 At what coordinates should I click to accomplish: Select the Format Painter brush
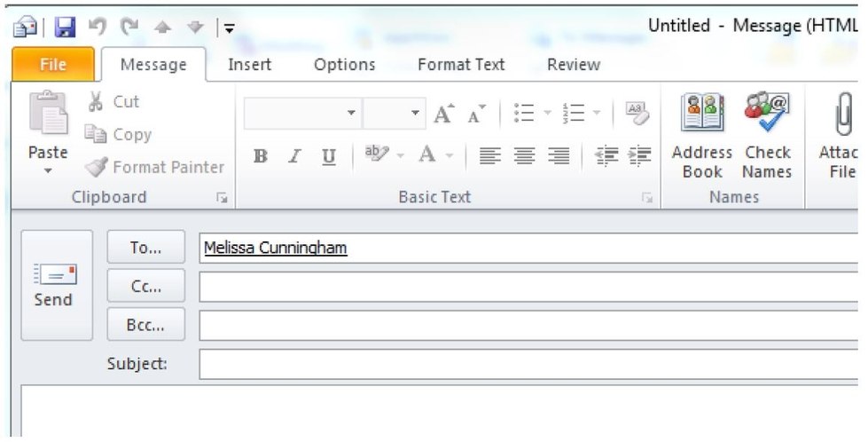click(97, 167)
